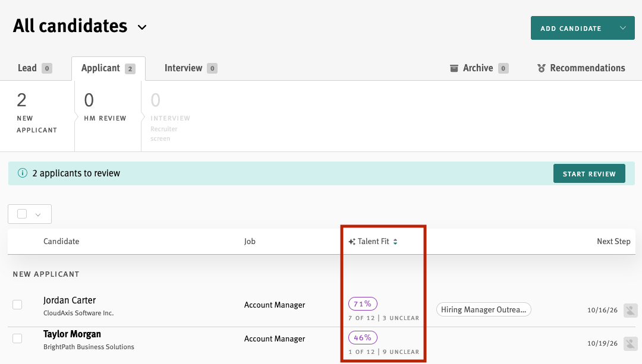Click the Archive box icon
Image resolution: width=642 pixels, height=364 pixels.
tap(454, 68)
